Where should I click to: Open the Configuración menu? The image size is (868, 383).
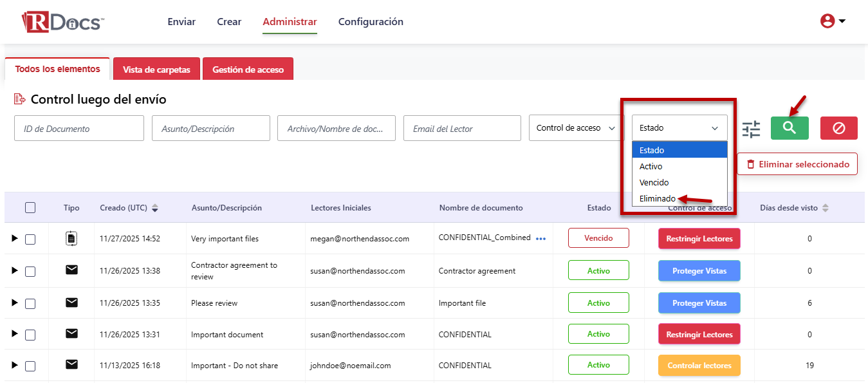click(x=371, y=22)
